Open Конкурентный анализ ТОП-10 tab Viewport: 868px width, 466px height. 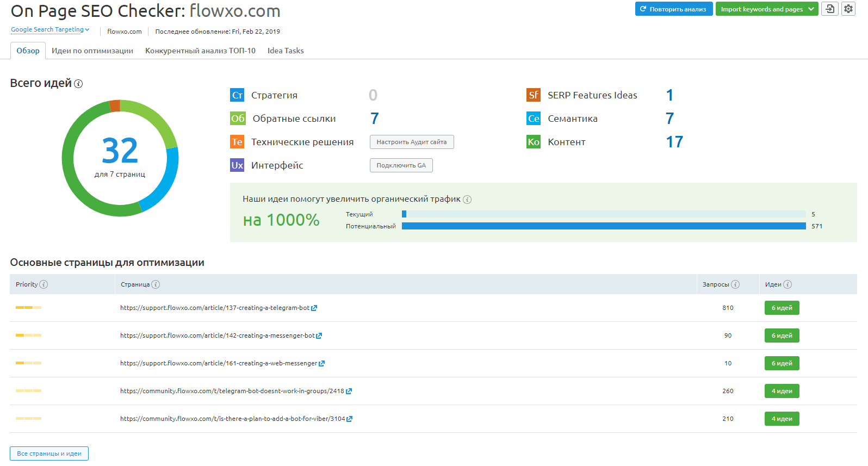click(200, 51)
